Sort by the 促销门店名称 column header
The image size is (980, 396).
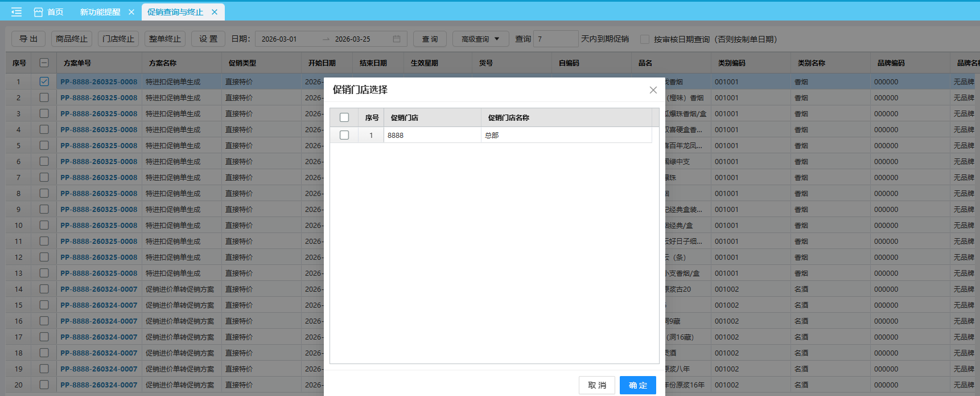coord(509,118)
